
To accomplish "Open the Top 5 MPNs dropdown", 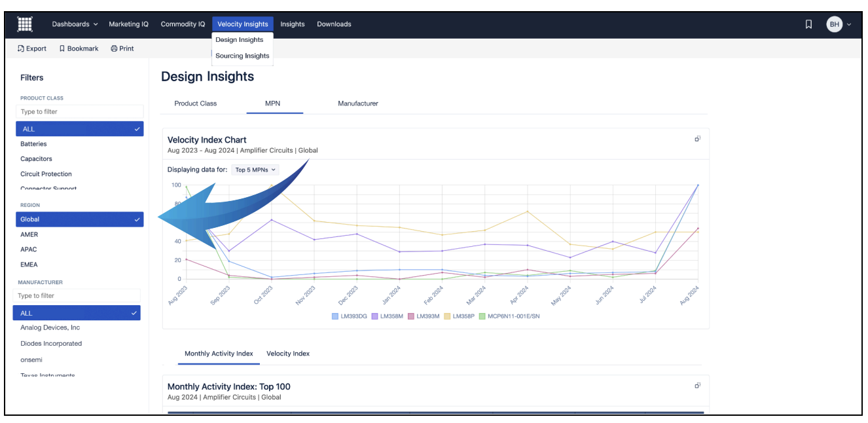I will point(255,170).
